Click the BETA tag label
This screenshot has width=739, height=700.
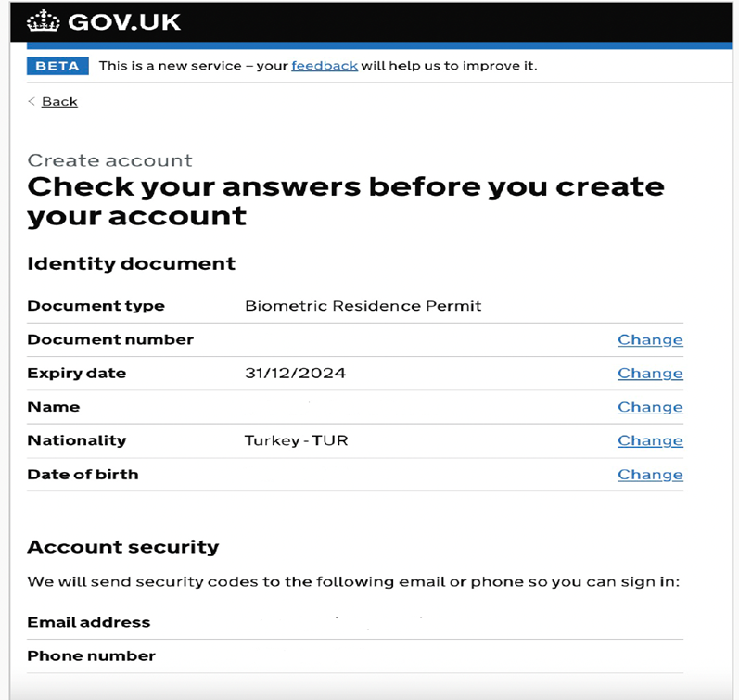point(57,66)
